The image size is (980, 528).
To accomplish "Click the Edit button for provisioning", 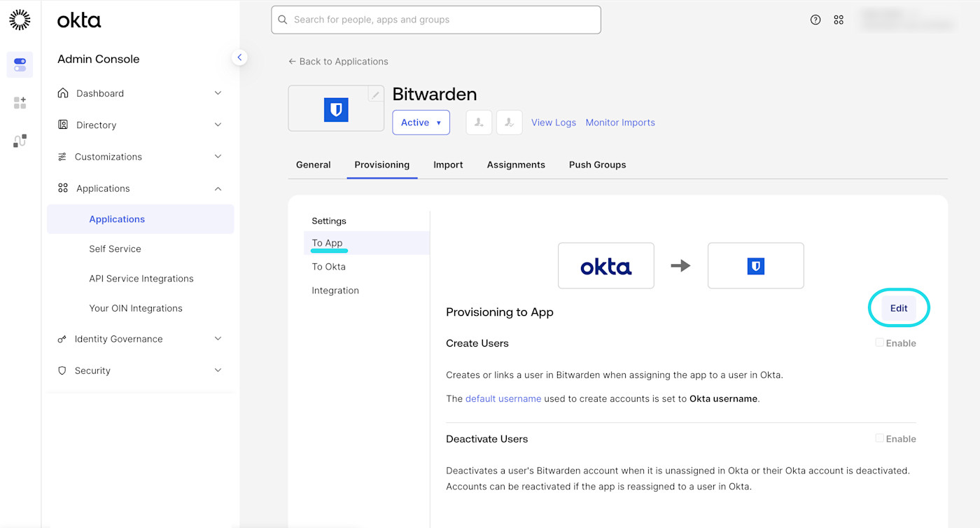I will pos(899,308).
